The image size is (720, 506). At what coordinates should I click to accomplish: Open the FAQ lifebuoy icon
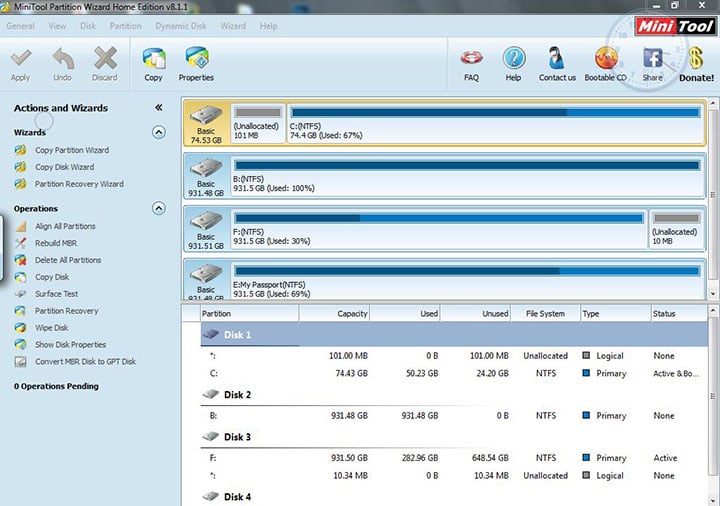[x=471, y=58]
